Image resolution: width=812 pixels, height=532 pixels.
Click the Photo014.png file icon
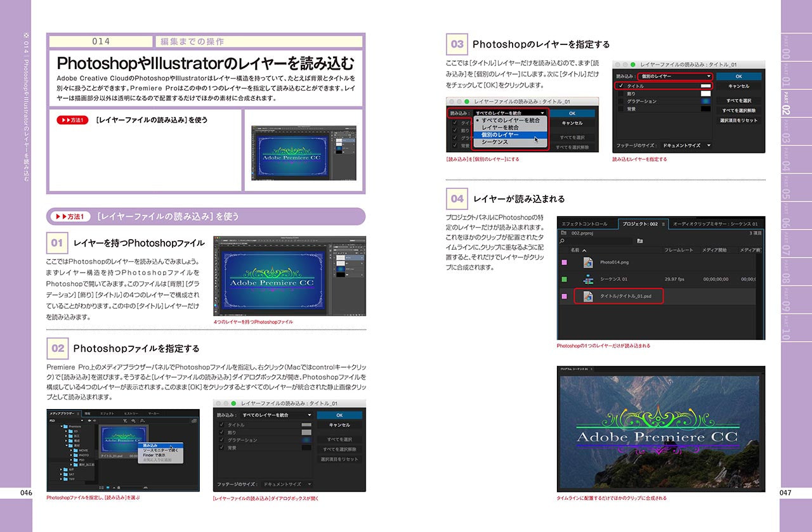tap(587, 262)
